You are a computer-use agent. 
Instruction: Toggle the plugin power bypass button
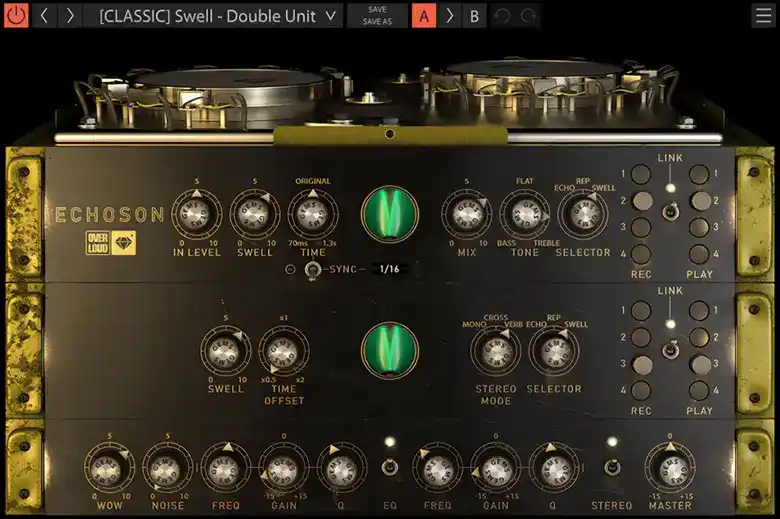pos(16,15)
